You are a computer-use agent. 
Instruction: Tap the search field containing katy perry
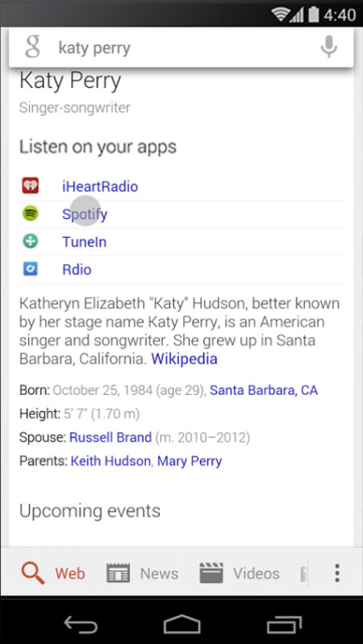point(181,48)
